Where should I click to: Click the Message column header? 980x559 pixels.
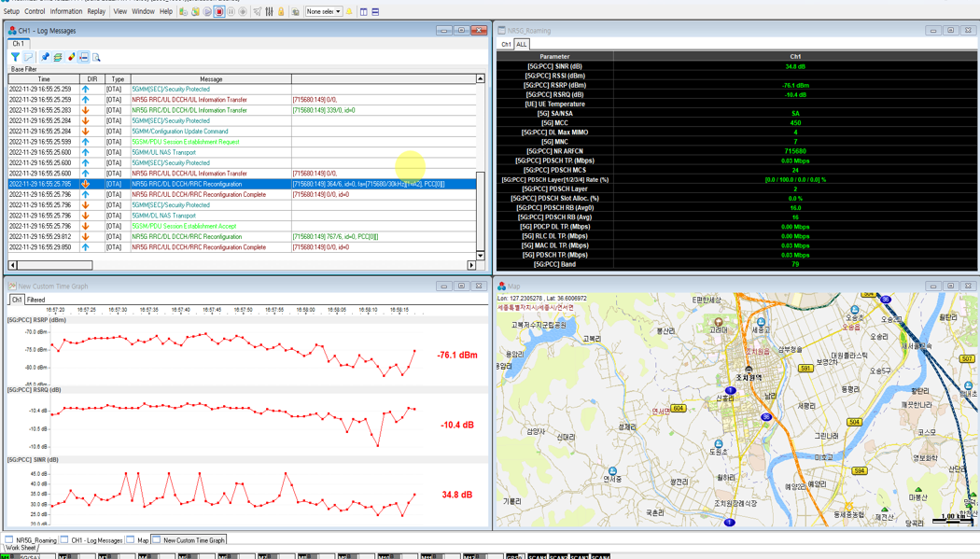click(x=211, y=79)
